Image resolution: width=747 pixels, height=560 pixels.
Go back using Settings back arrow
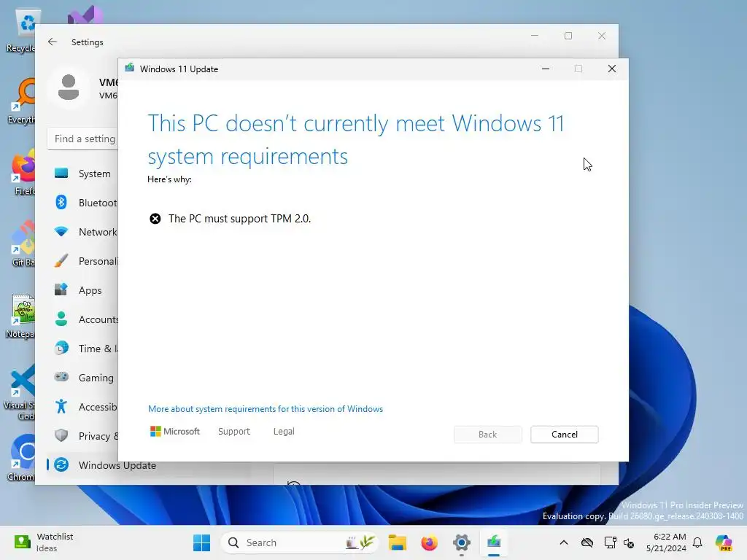53,42
